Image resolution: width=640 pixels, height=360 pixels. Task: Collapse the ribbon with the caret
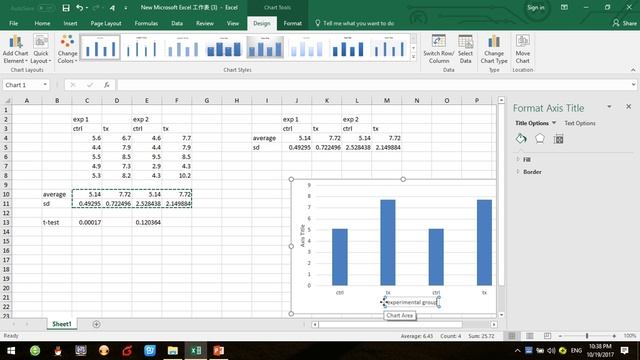tap(633, 70)
